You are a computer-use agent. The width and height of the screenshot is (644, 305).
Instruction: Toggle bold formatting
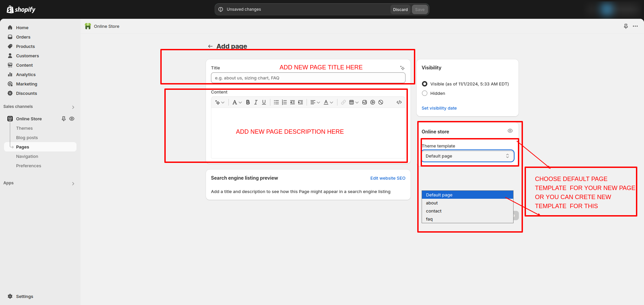pyautogui.click(x=248, y=102)
